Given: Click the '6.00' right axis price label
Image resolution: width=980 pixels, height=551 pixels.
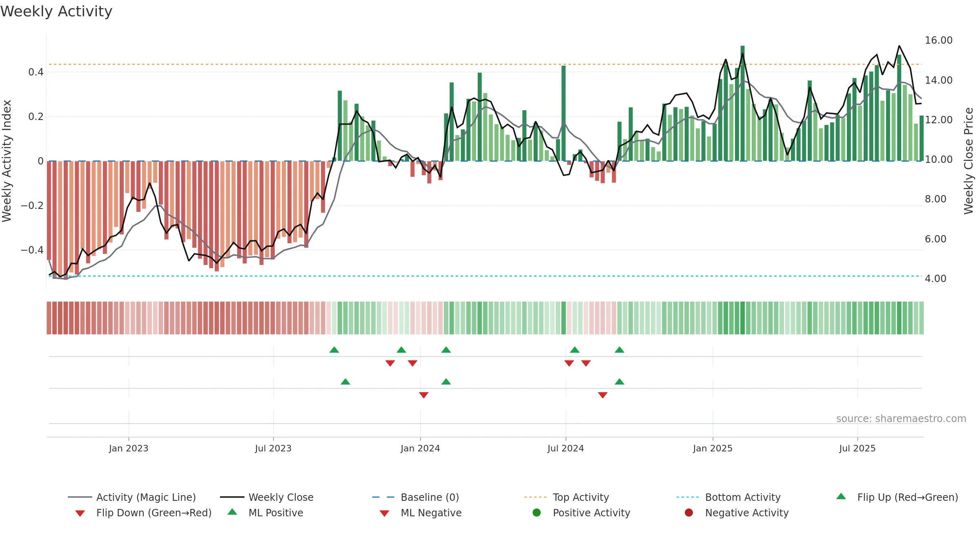Looking at the screenshot, I should pyautogui.click(x=935, y=239).
